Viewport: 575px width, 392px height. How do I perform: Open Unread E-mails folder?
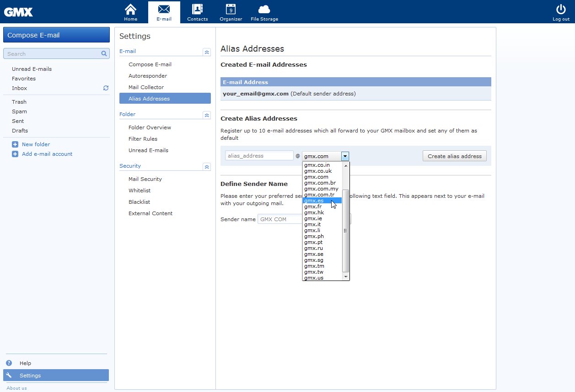pos(32,69)
